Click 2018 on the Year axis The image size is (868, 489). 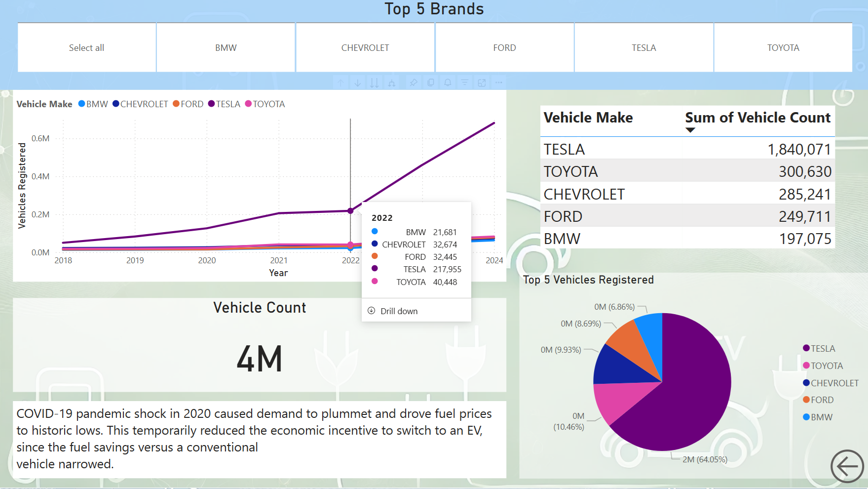(63, 260)
